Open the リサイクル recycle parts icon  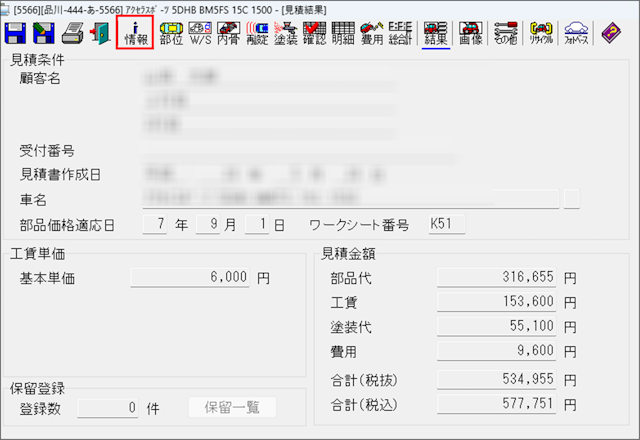point(541,33)
